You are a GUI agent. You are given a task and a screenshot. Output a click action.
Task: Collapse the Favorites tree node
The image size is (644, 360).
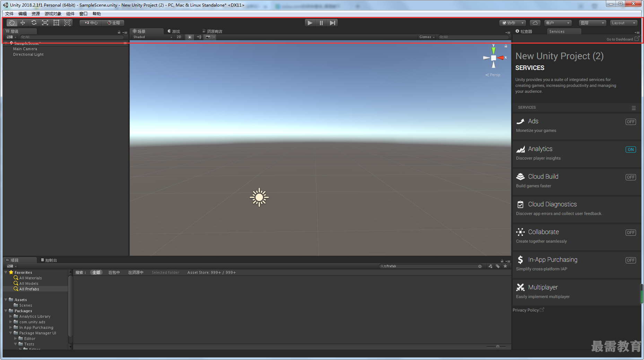(6, 272)
